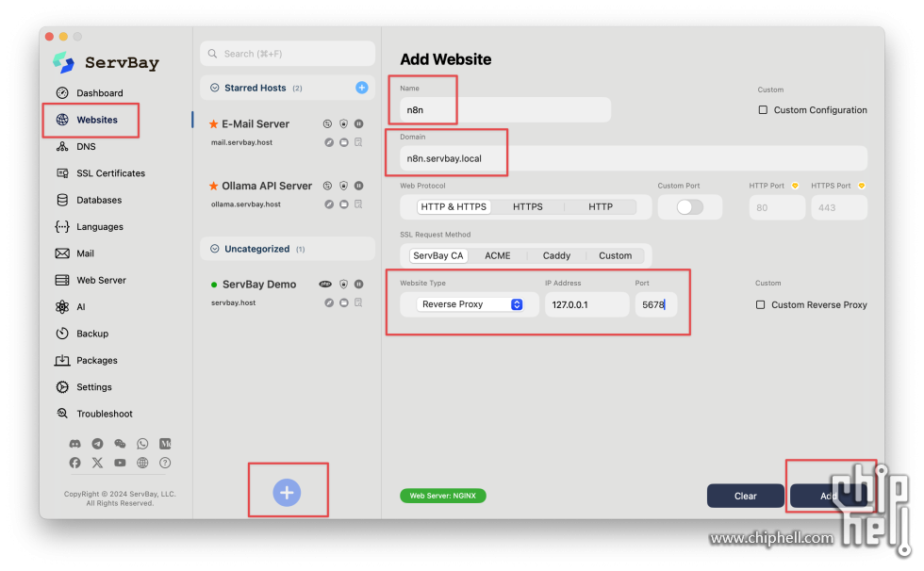Screen dimensions: 924x571
Task: Click the HTTPS Port info badge
Action: point(862,186)
